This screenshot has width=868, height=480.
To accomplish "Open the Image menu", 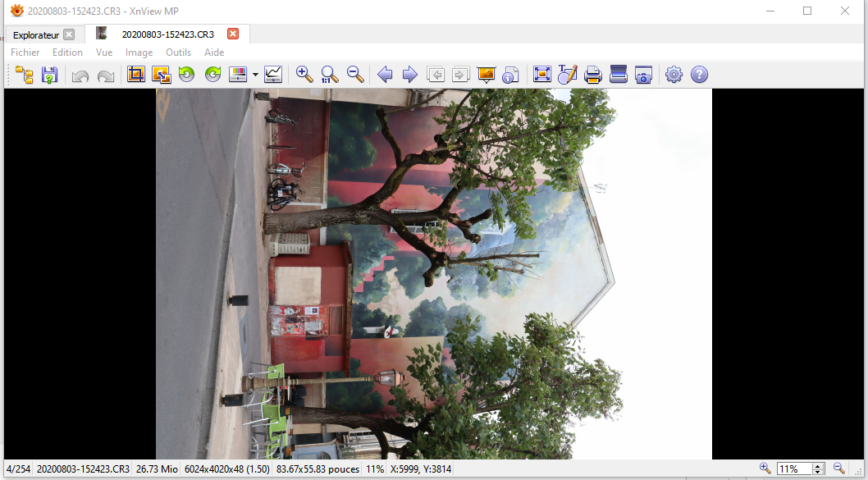I will pyautogui.click(x=139, y=52).
